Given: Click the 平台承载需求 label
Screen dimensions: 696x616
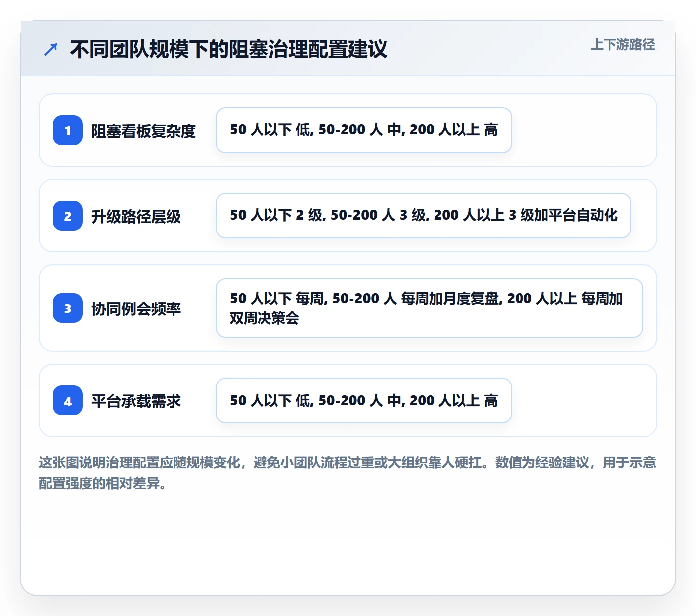Looking at the screenshot, I should click(x=136, y=401).
